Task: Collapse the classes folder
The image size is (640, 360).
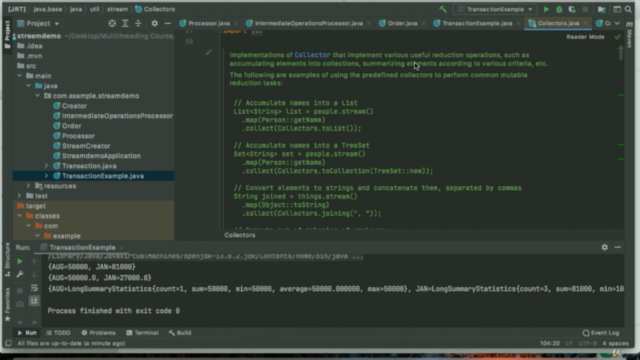Action: pyautogui.click(x=20, y=216)
